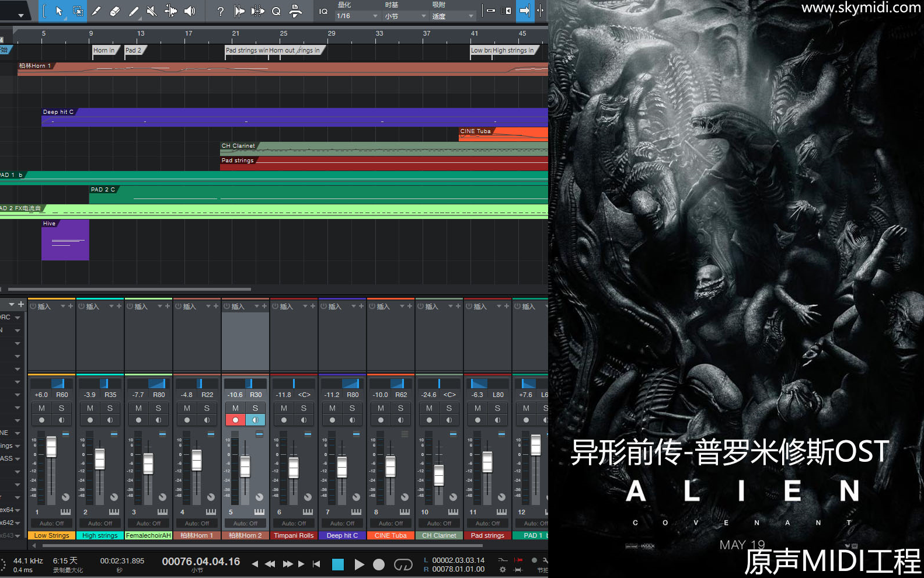Click main time display 00076.04.04.16
The image size is (924, 578).
point(201,562)
